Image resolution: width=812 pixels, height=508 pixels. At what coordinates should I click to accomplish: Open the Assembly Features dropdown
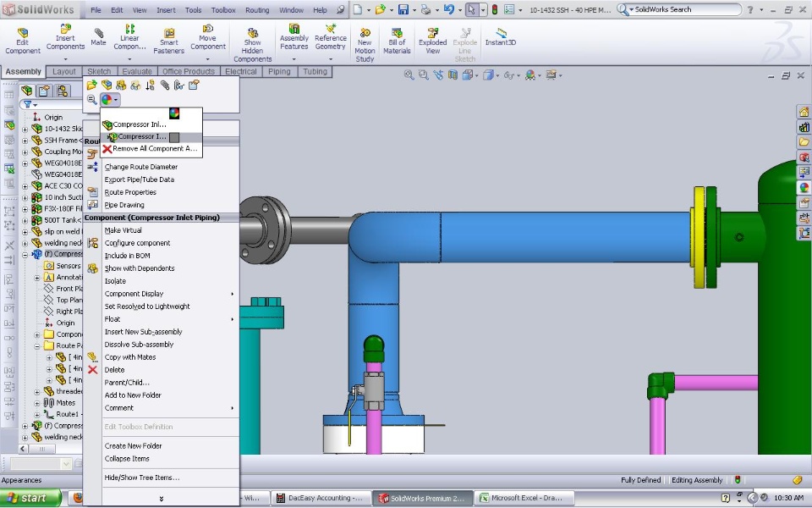pyautogui.click(x=294, y=59)
